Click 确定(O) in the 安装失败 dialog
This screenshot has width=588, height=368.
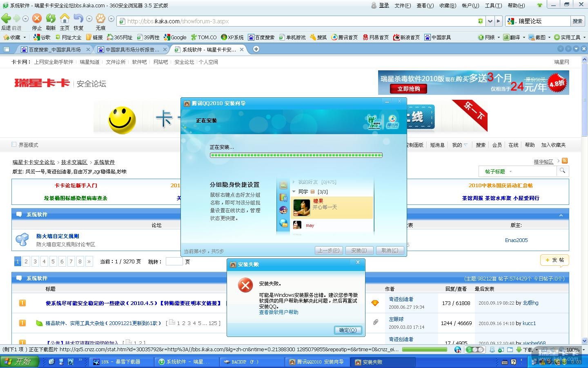pyautogui.click(x=348, y=330)
